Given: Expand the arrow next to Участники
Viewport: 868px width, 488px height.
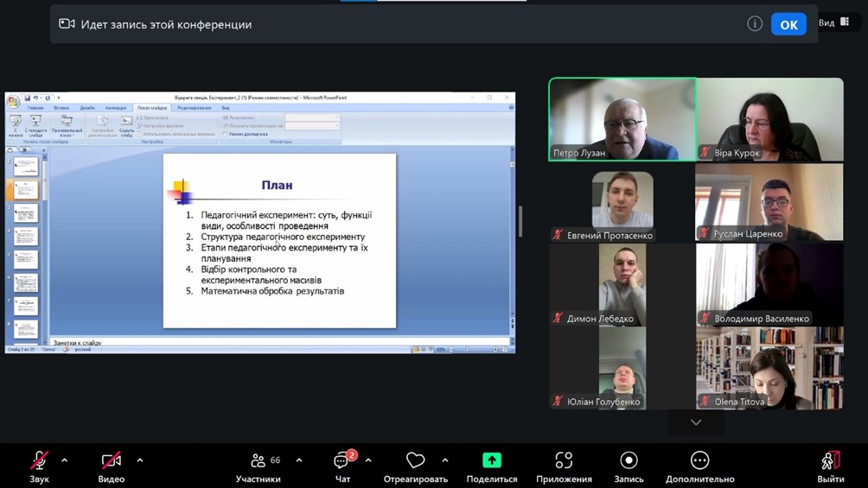Looking at the screenshot, I should pos(299,460).
